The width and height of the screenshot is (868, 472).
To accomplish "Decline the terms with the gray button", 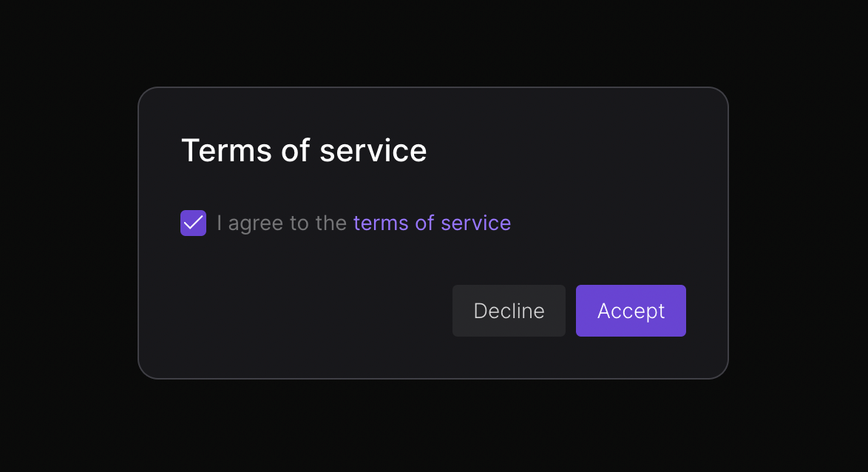I will (x=509, y=311).
